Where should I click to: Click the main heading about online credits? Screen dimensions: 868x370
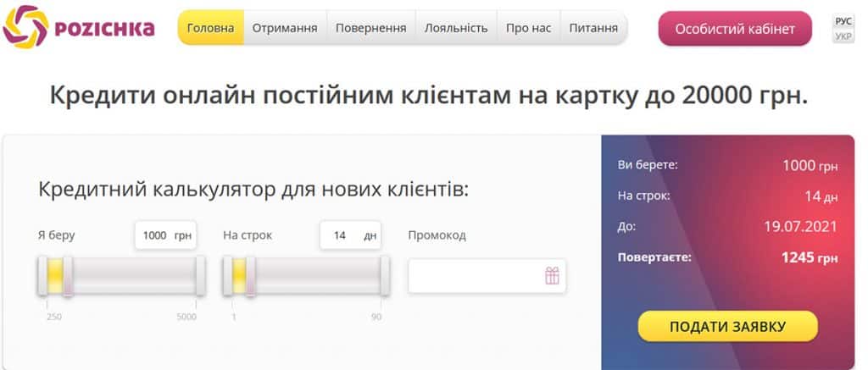(429, 95)
